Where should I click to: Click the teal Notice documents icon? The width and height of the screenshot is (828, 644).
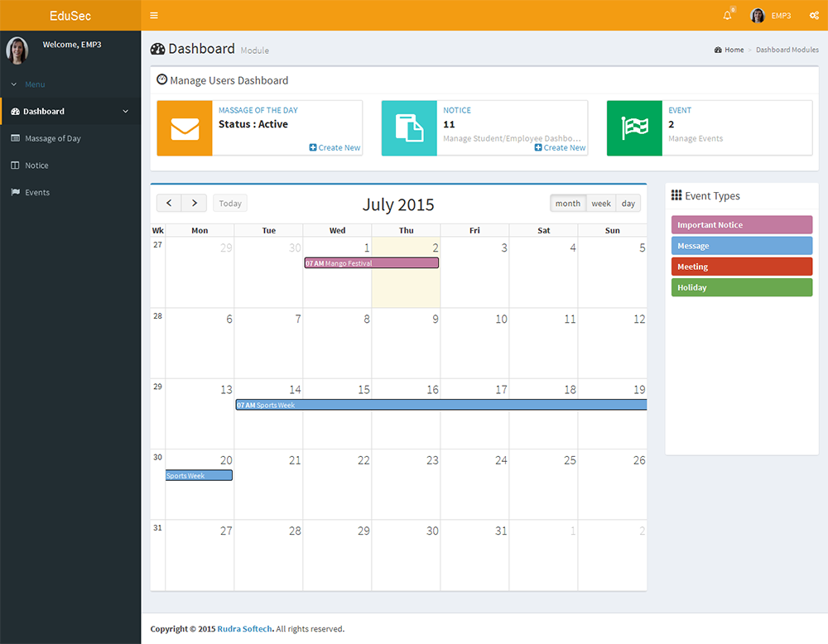tap(409, 128)
